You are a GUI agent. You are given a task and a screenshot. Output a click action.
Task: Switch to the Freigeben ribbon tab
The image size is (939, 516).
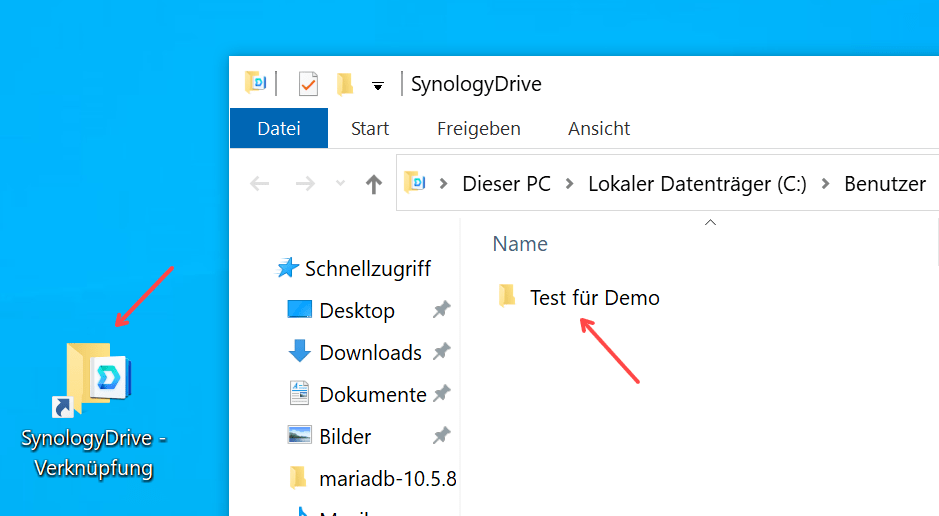[x=478, y=128]
